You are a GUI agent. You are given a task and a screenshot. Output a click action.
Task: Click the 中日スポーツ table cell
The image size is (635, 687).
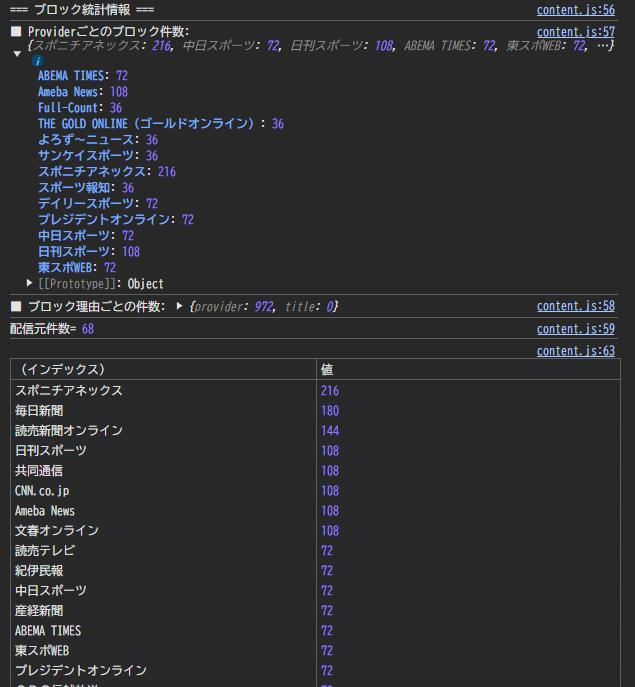163,591
